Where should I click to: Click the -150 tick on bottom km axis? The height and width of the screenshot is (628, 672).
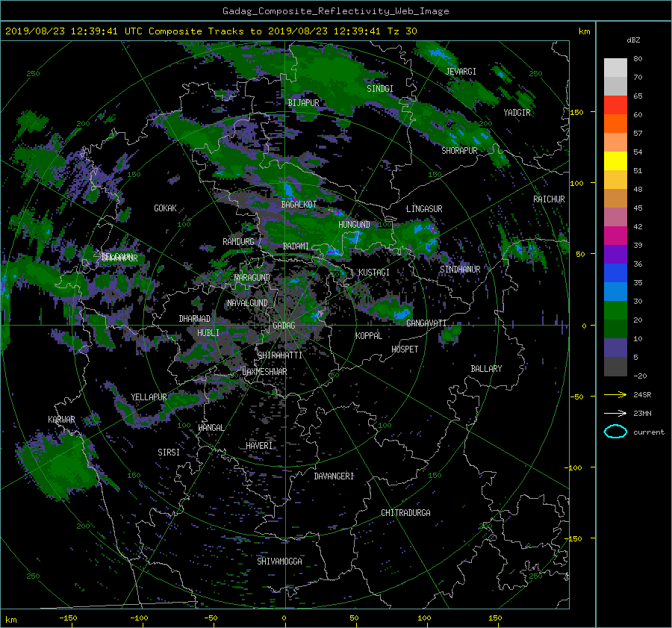(68, 618)
